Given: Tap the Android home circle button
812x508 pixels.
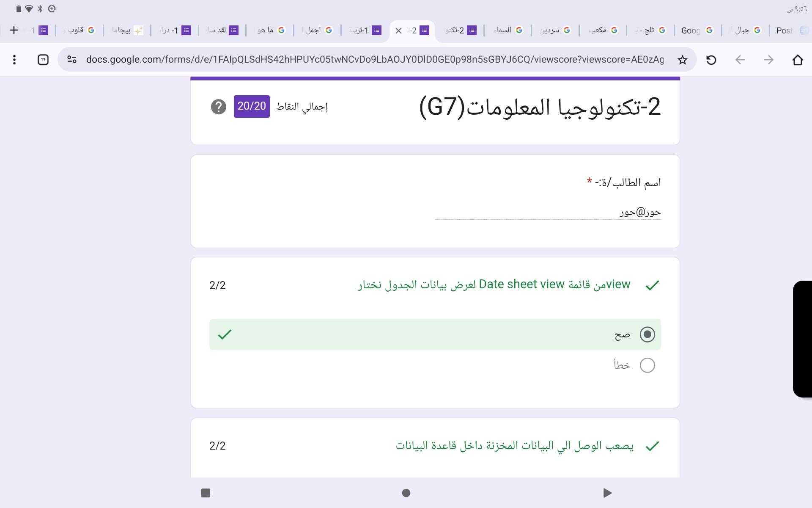Looking at the screenshot, I should 406,493.
